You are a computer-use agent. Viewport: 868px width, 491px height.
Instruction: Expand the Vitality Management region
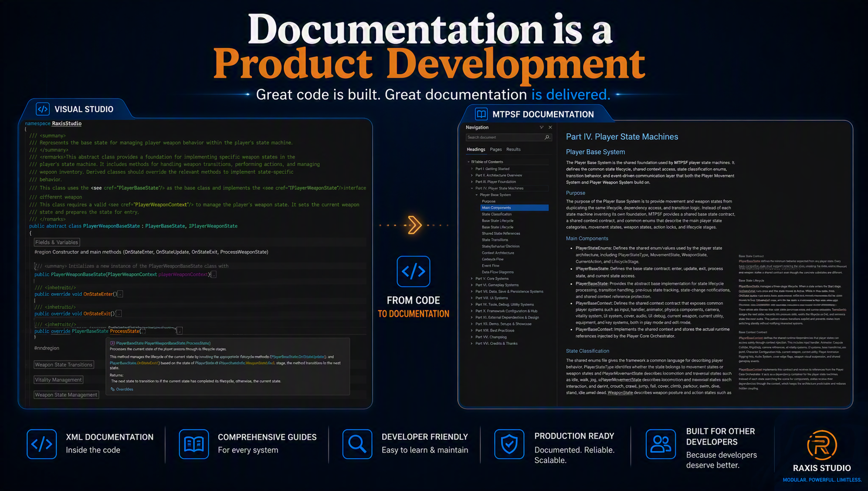pyautogui.click(x=58, y=380)
